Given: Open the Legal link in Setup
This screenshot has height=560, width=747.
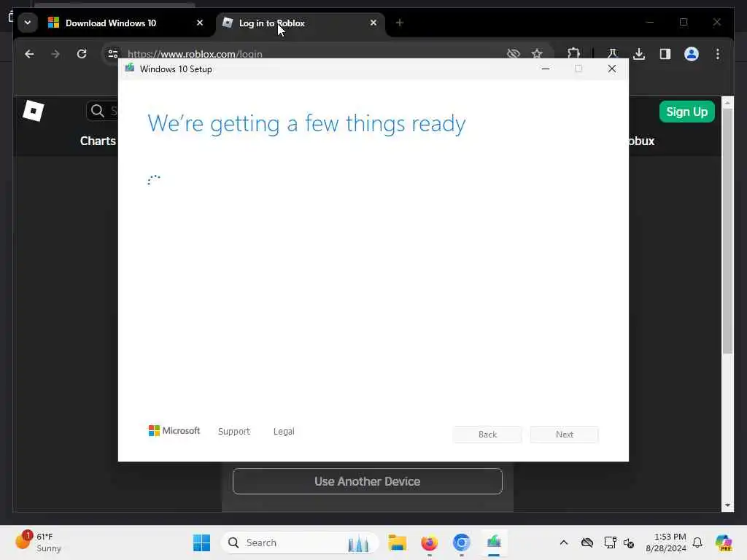Looking at the screenshot, I should pyautogui.click(x=284, y=432).
